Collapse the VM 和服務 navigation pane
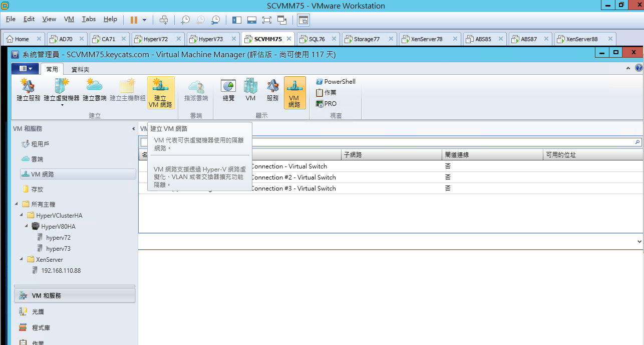The width and height of the screenshot is (644, 345). coord(133,129)
